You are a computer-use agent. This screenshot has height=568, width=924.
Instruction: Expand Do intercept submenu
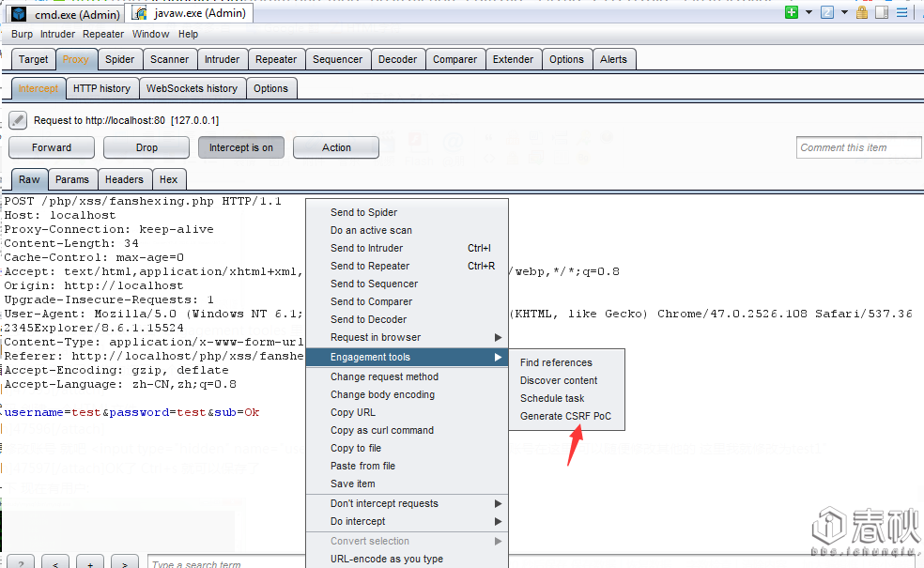click(408, 521)
